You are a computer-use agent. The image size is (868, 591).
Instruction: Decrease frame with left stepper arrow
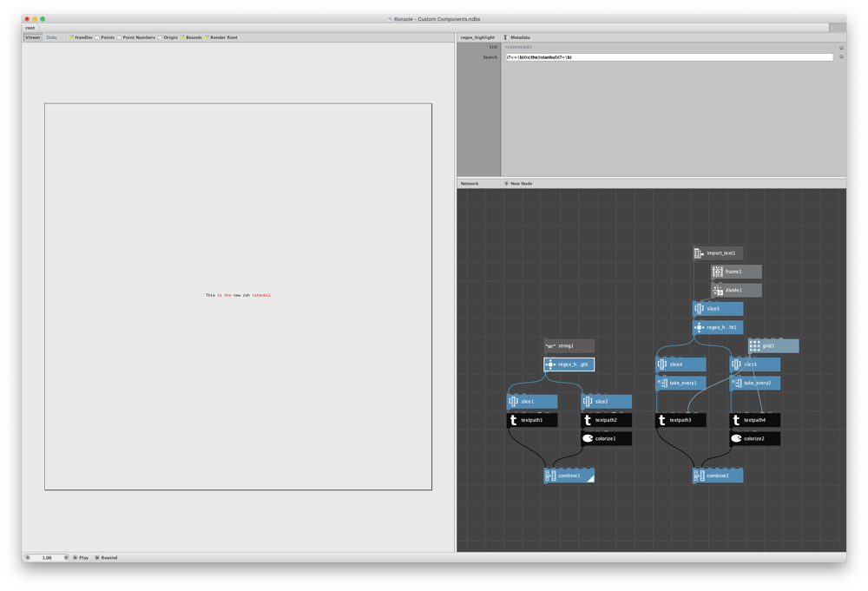(28, 558)
